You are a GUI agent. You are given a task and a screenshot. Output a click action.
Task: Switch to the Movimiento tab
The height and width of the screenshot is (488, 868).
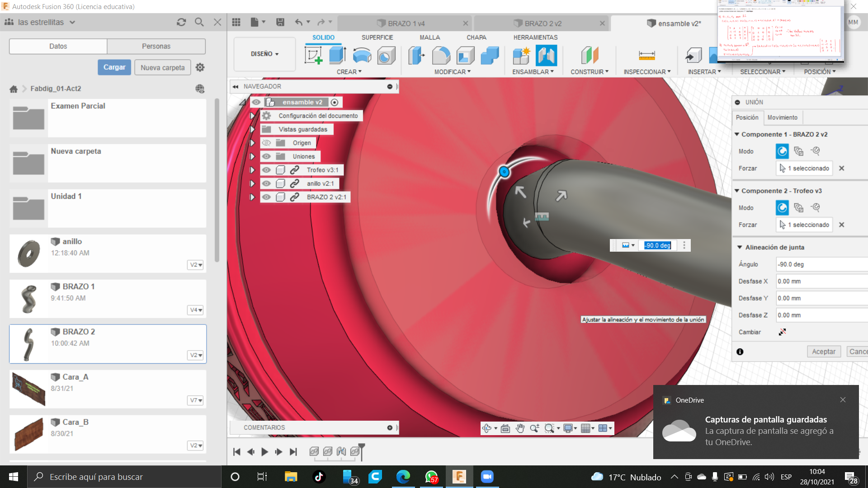[x=782, y=117]
